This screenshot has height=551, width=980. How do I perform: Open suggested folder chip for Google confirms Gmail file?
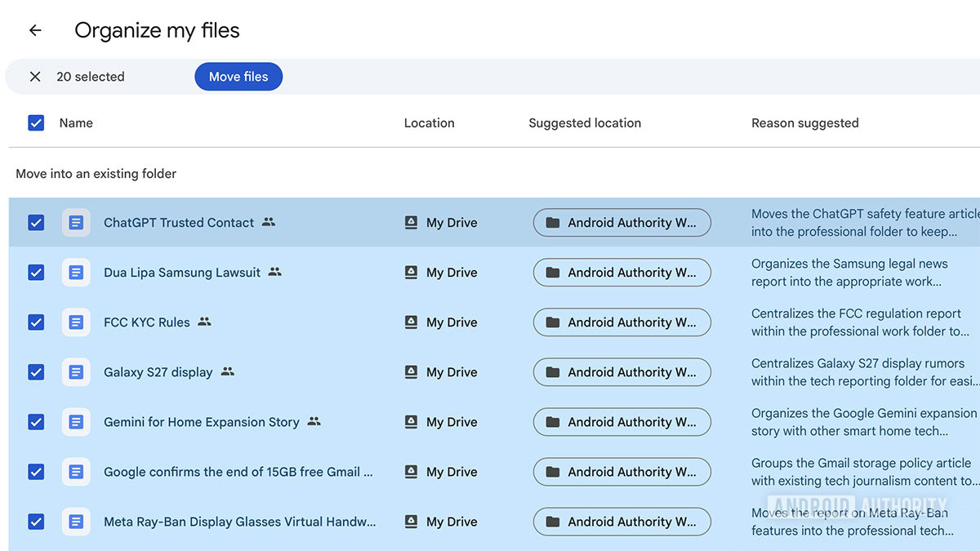pos(622,472)
